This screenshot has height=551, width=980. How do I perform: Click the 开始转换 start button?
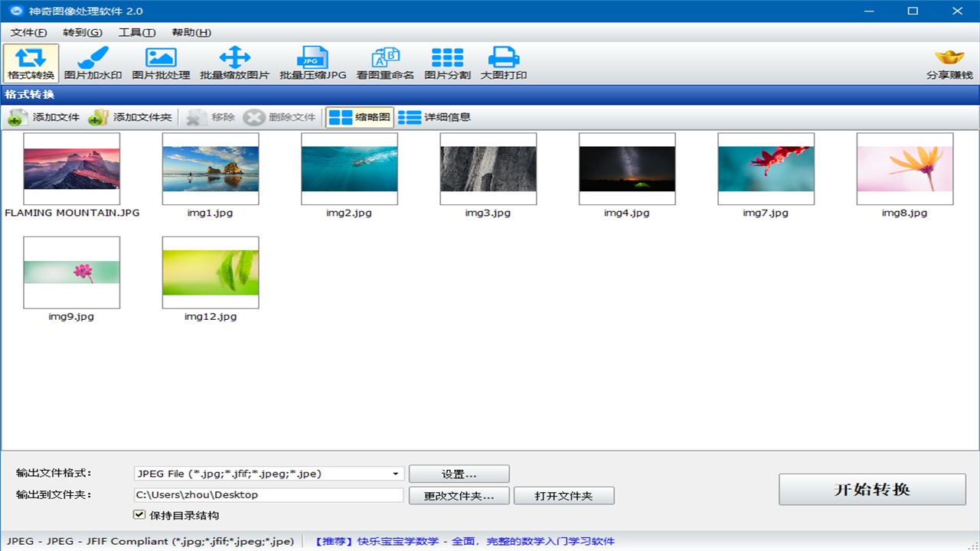pyautogui.click(x=872, y=490)
